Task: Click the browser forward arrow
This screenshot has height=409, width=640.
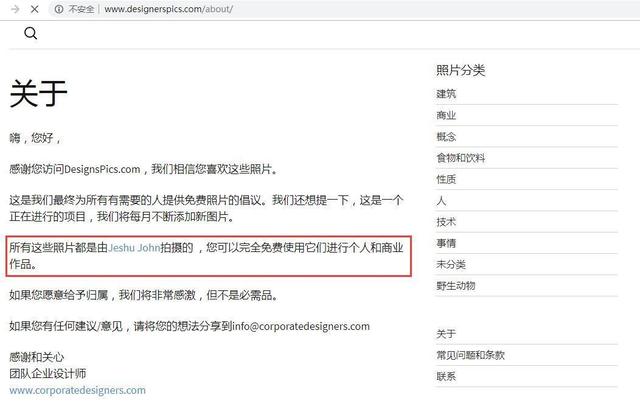Action: (x=16, y=9)
